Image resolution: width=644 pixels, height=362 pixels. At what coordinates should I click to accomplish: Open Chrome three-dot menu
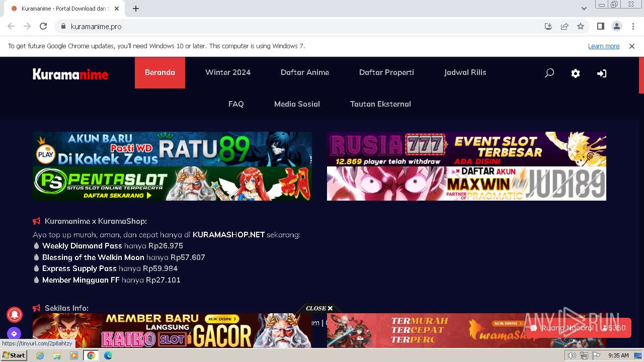pyautogui.click(x=633, y=26)
